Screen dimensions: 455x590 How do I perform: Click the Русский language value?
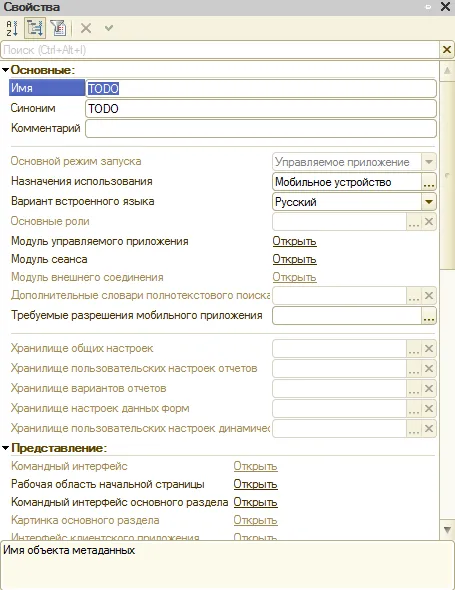click(347, 202)
